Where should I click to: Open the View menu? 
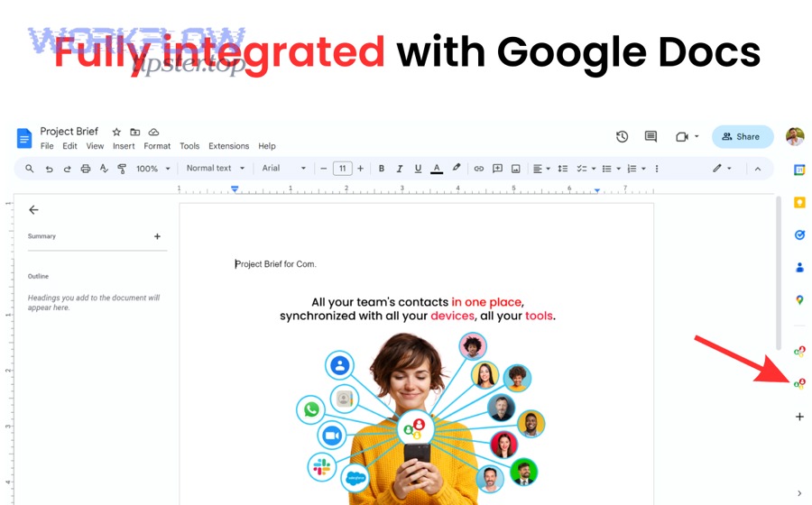(x=95, y=146)
